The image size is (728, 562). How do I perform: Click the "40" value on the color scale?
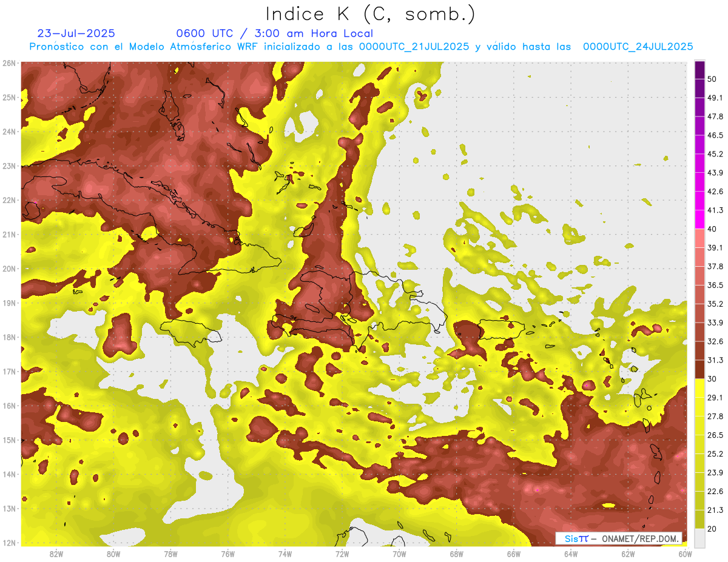click(712, 229)
